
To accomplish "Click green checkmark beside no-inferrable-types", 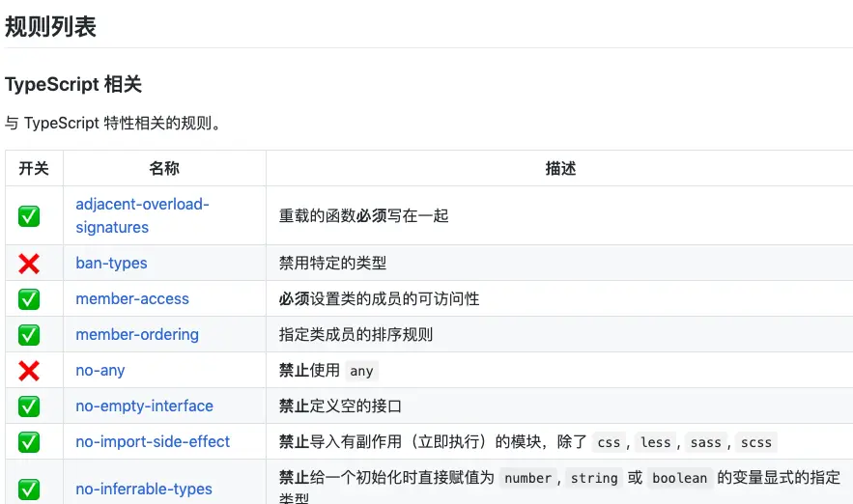I will (29, 489).
